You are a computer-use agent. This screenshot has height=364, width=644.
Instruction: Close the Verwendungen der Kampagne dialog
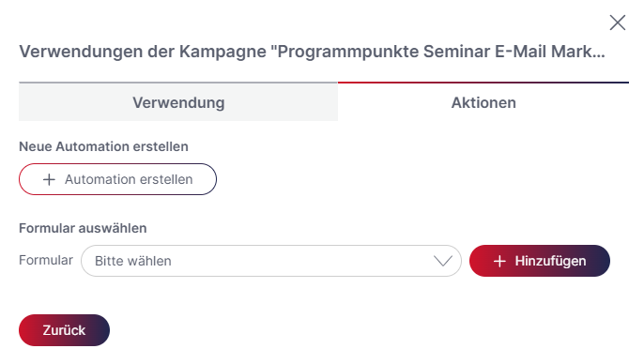click(618, 23)
